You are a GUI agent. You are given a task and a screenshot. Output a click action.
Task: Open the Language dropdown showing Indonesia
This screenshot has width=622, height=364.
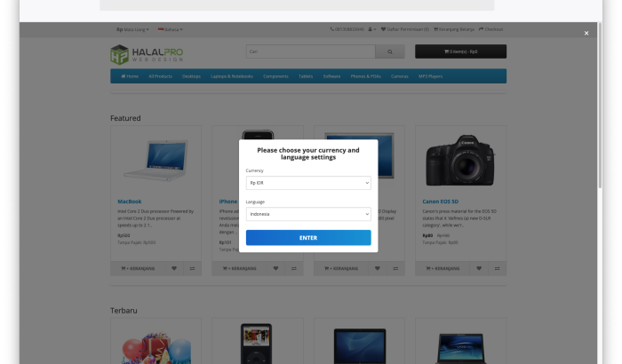pyautogui.click(x=308, y=214)
